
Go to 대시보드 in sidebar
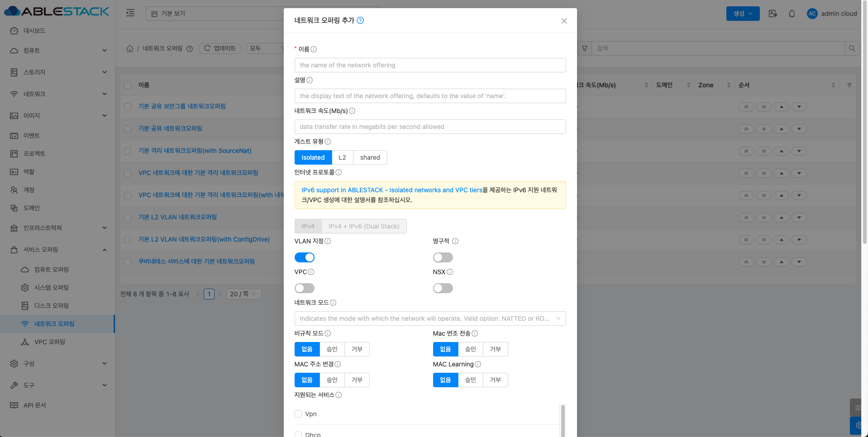point(34,31)
